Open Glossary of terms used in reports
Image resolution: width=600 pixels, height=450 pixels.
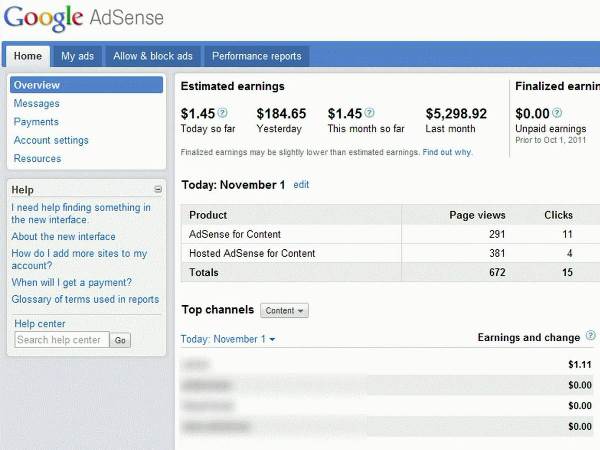pyautogui.click(x=85, y=299)
